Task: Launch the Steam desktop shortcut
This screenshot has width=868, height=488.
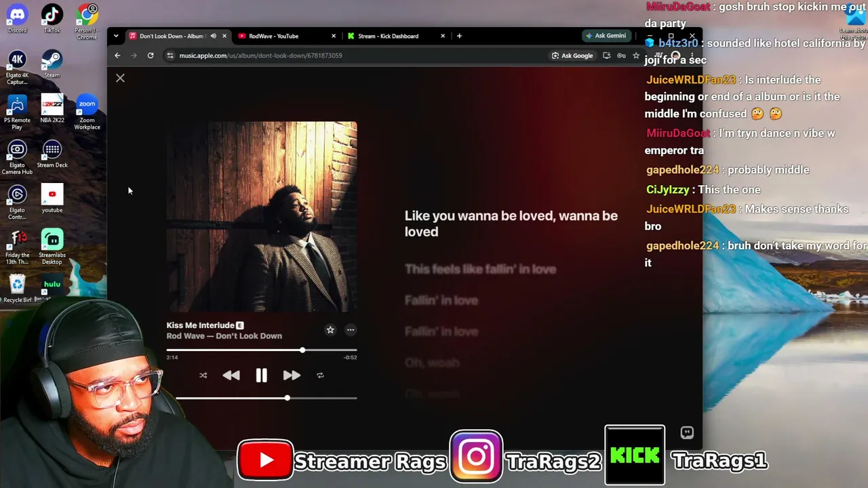Action: [52, 64]
